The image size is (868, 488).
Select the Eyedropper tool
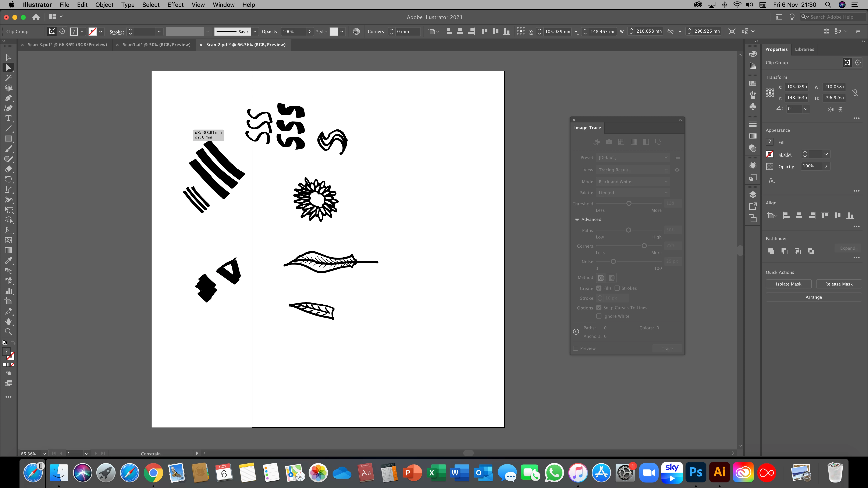click(x=8, y=261)
